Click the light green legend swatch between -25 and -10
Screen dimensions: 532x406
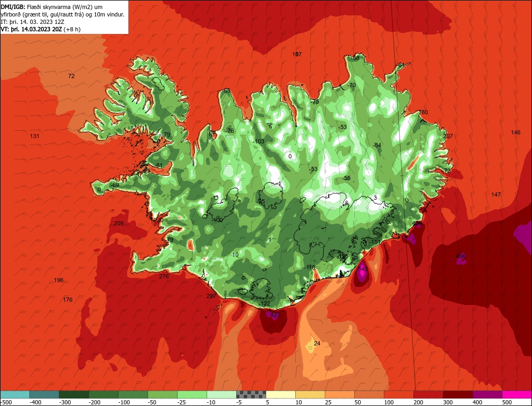[x=192, y=394]
